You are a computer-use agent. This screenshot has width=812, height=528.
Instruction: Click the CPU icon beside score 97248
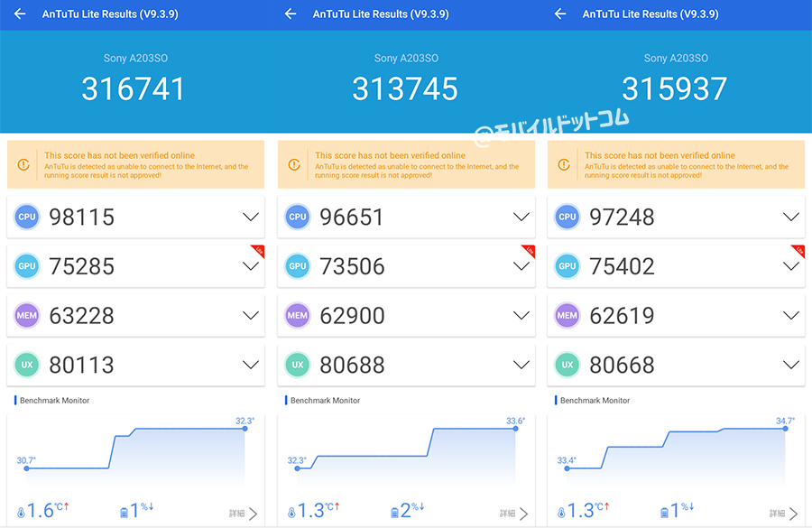pyautogui.click(x=567, y=217)
